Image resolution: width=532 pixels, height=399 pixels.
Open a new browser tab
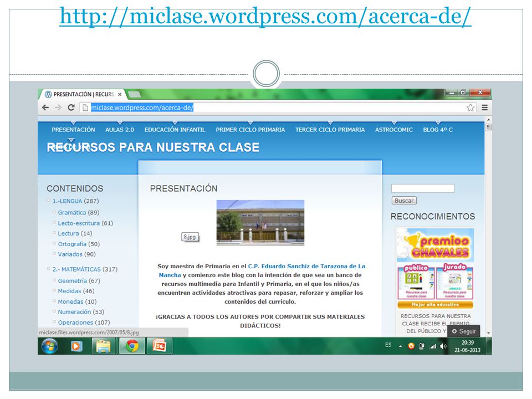[x=134, y=94]
